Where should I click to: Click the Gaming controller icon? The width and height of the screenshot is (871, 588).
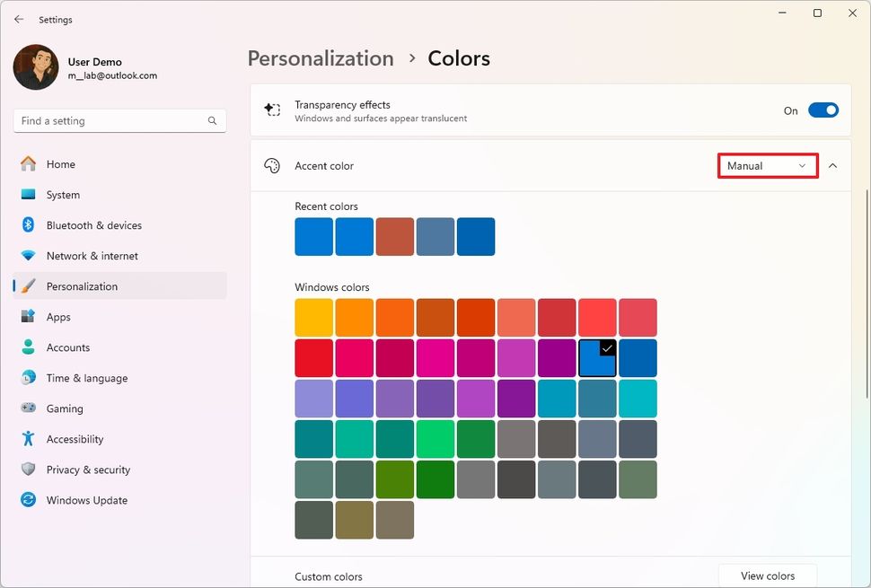[x=28, y=408]
